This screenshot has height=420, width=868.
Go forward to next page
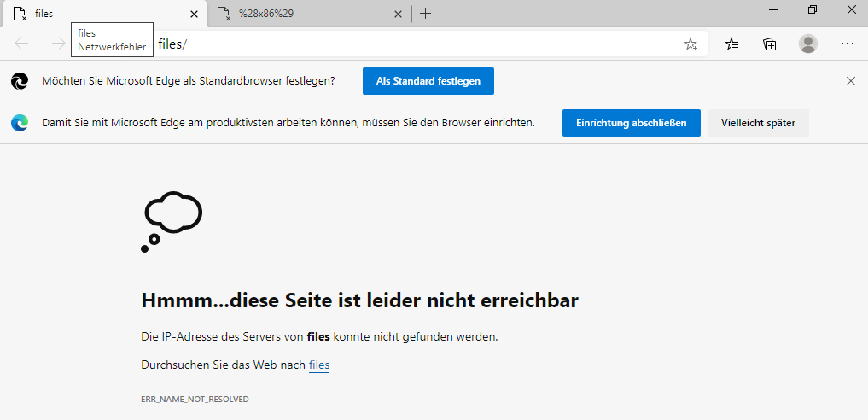pos(58,44)
